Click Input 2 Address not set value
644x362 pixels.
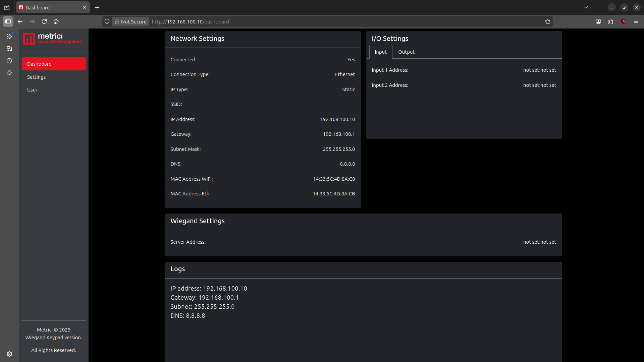[x=539, y=85]
